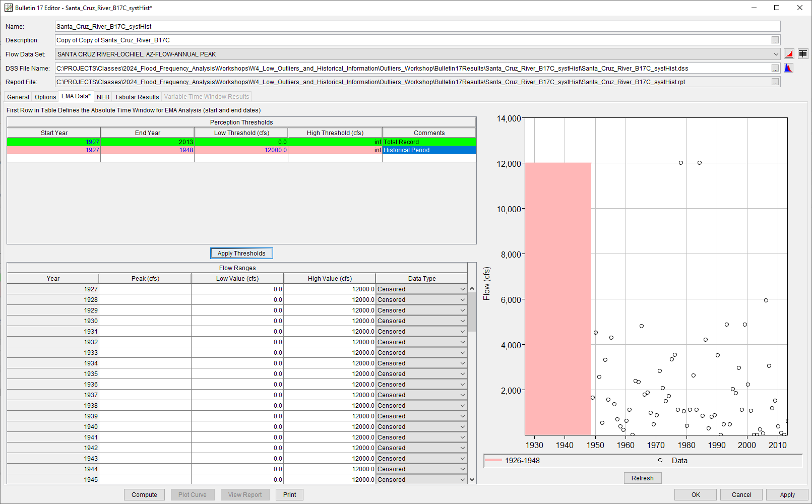Click the Peak (cfs) column header

(x=145, y=279)
